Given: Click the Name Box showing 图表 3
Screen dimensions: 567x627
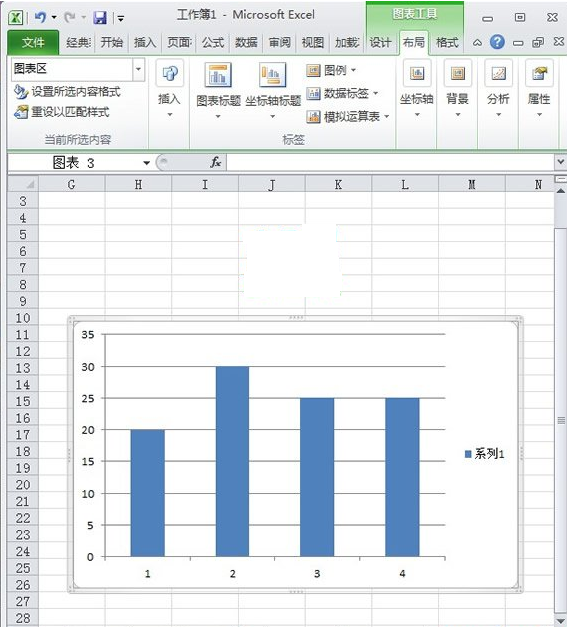Looking at the screenshot, I should pos(74,163).
